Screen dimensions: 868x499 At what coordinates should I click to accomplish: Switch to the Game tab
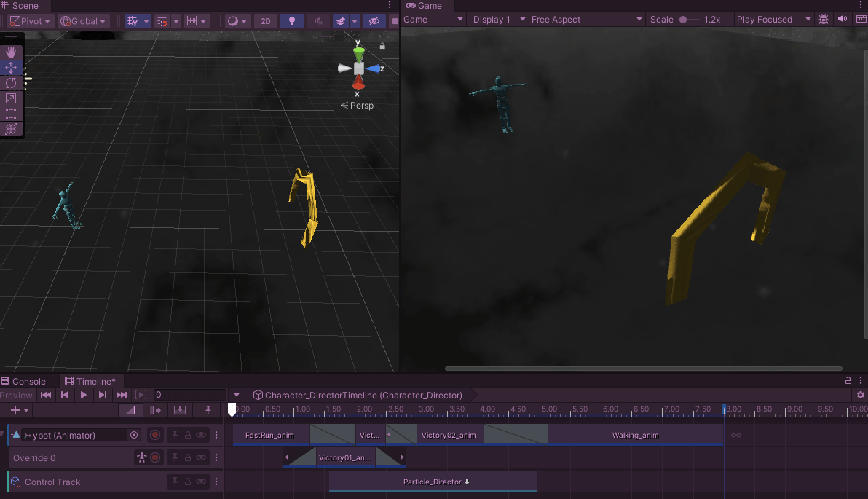tap(425, 6)
